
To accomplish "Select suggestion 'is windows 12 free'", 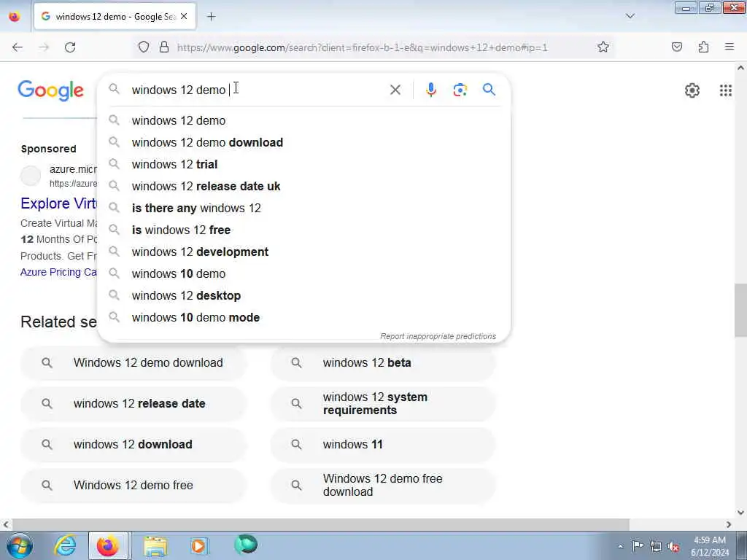I will pyautogui.click(x=304, y=230).
